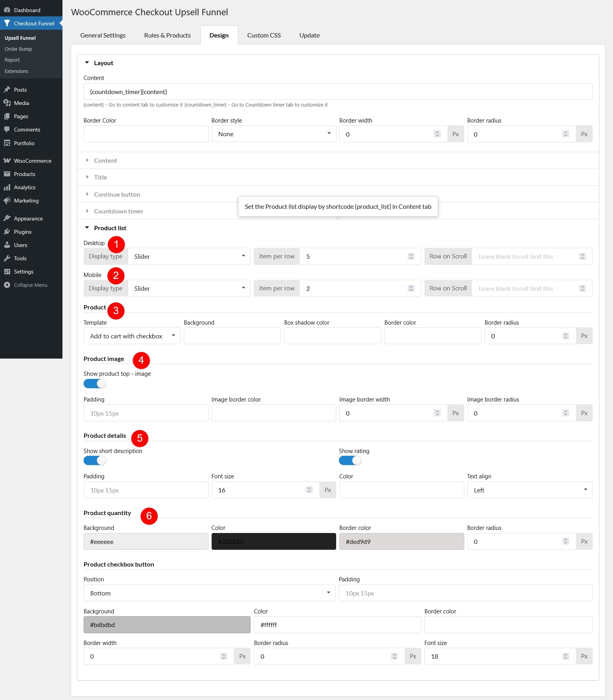
Task: Open the Custom CSS tab
Action: click(x=264, y=35)
